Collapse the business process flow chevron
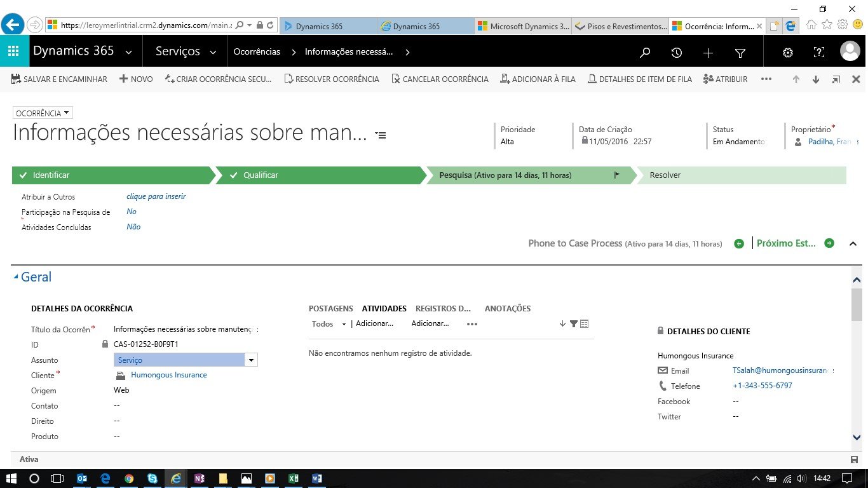Image resolution: width=868 pixels, height=488 pixels. [853, 243]
